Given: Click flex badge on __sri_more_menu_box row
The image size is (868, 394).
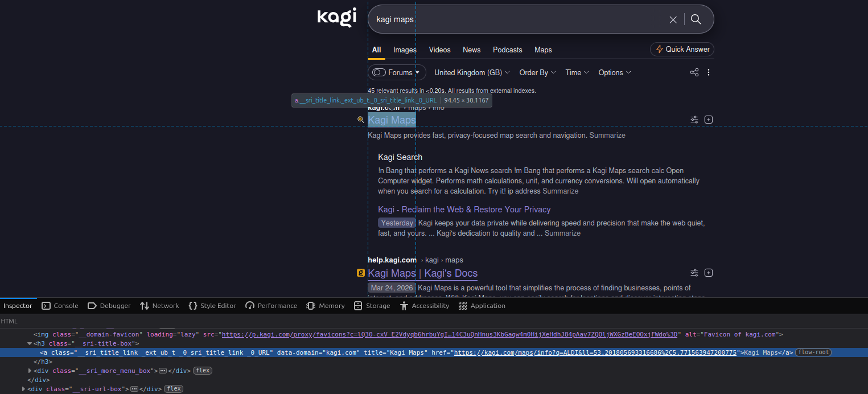Looking at the screenshot, I should (202, 371).
